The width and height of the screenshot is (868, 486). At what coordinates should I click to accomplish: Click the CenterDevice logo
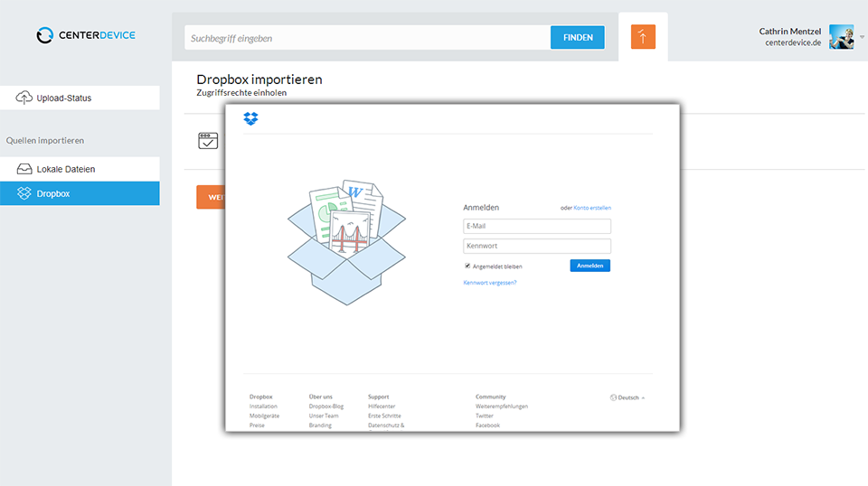pyautogui.click(x=86, y=35)
